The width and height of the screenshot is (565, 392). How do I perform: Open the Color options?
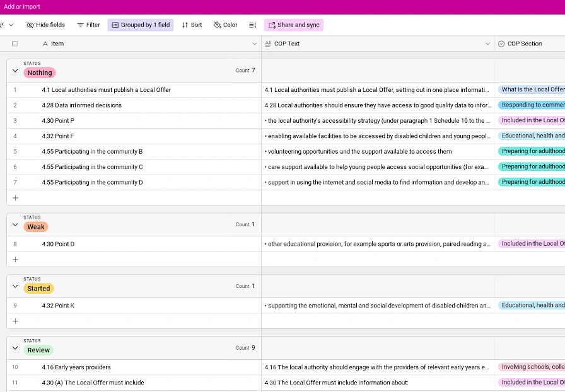(226, 25)
